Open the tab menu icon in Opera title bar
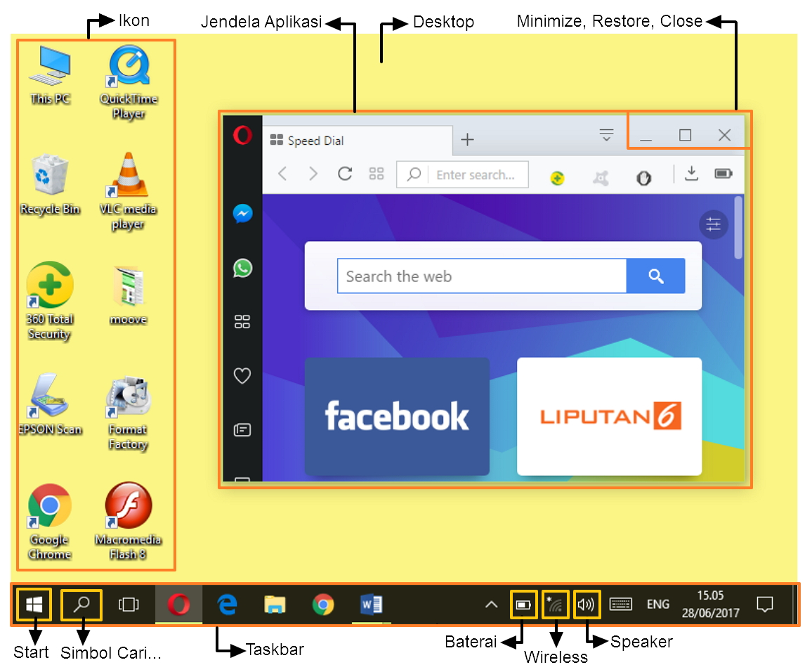 coord(606,135)
